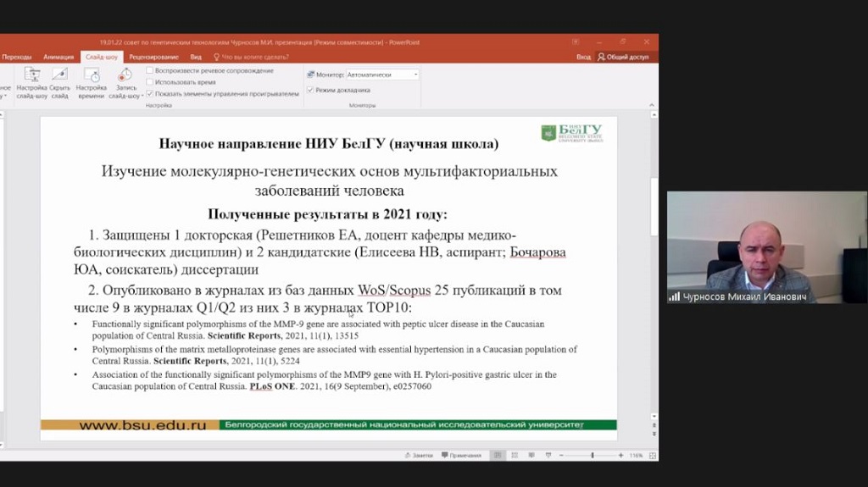
Task: Toggle Показать элементы управления проигрывателем
Action: click(150, 94)
